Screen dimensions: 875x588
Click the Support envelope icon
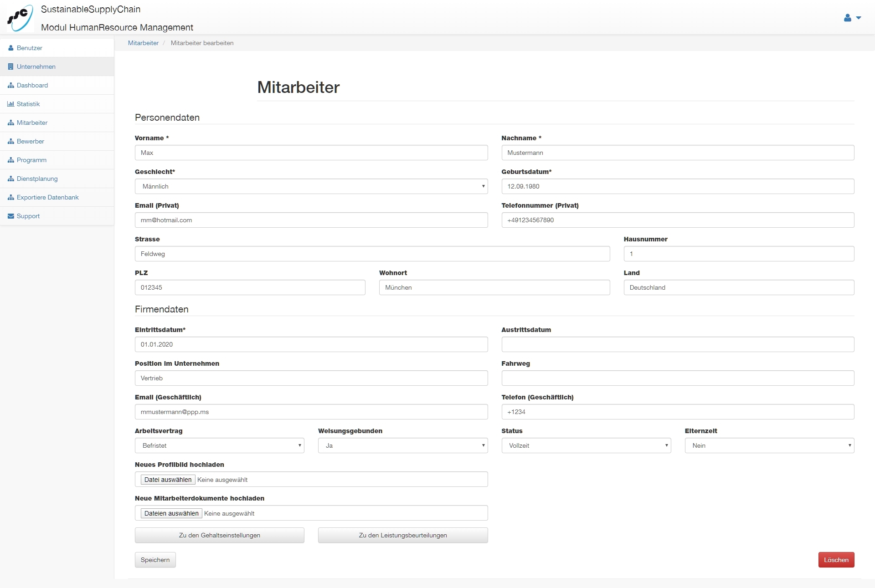pyautogui.click(x=11, y=216)
